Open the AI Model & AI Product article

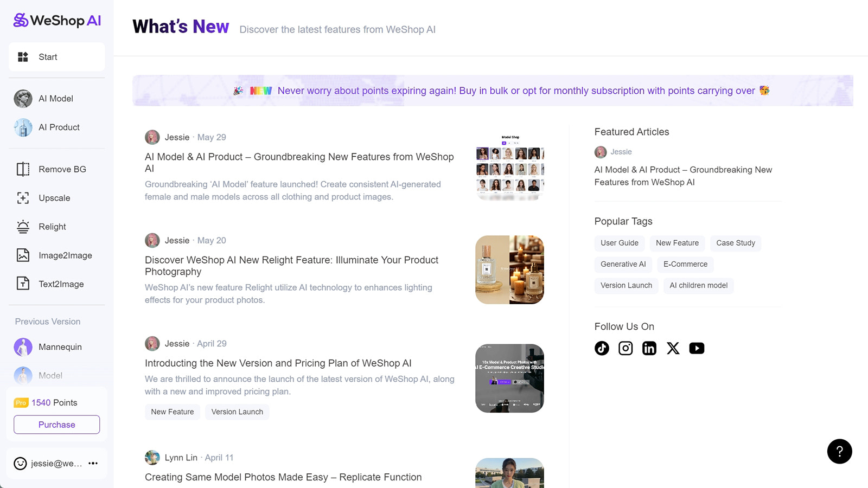coord(299,163)
